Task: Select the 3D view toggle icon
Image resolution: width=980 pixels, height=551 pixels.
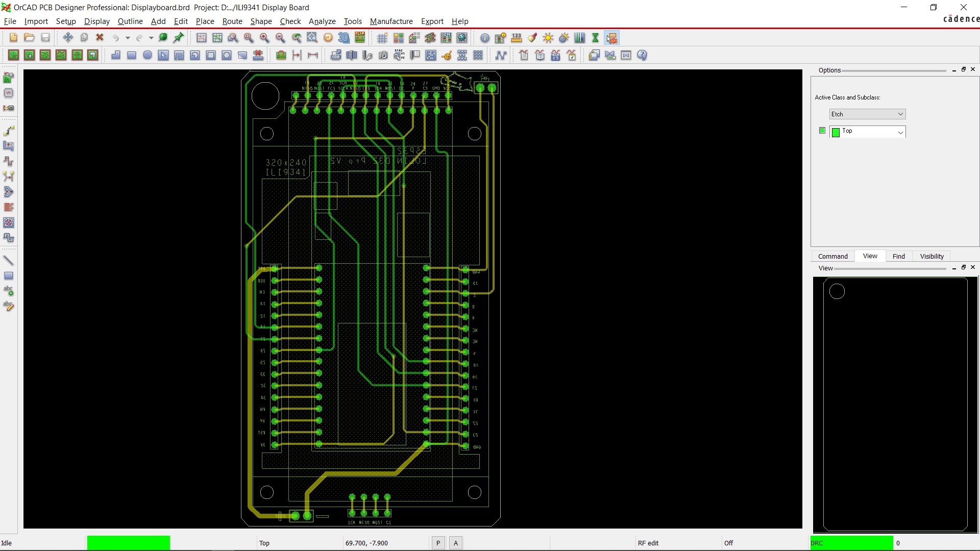Action: [344, 38]
